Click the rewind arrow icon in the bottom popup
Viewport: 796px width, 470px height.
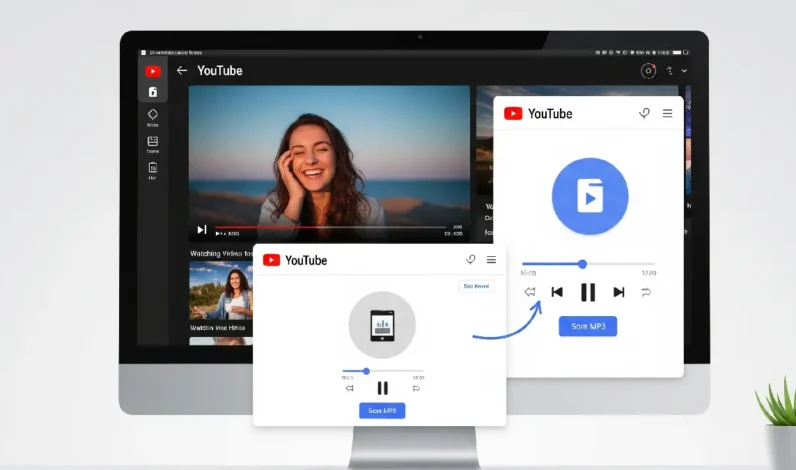click(349, 388)
